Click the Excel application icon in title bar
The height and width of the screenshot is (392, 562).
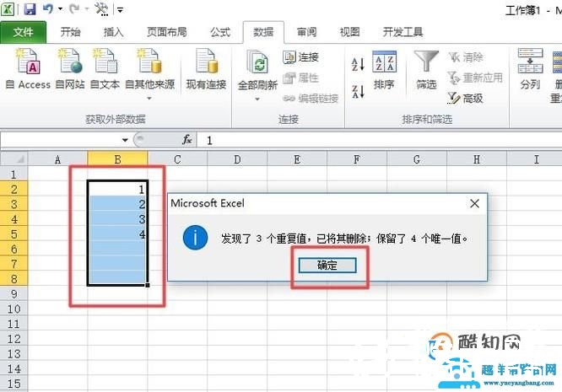coord(7,8)
